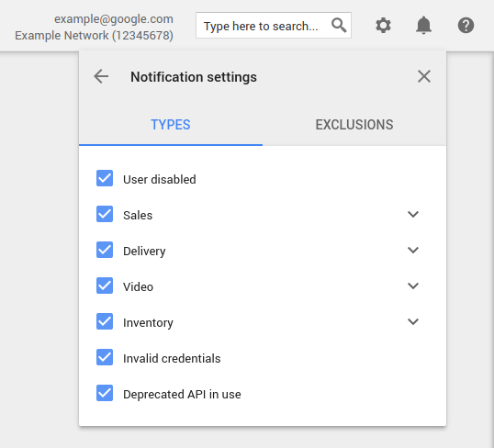Expand the Video section chevron
The height and width of the screenshot is (448, 494).
(x=413, y=286)
